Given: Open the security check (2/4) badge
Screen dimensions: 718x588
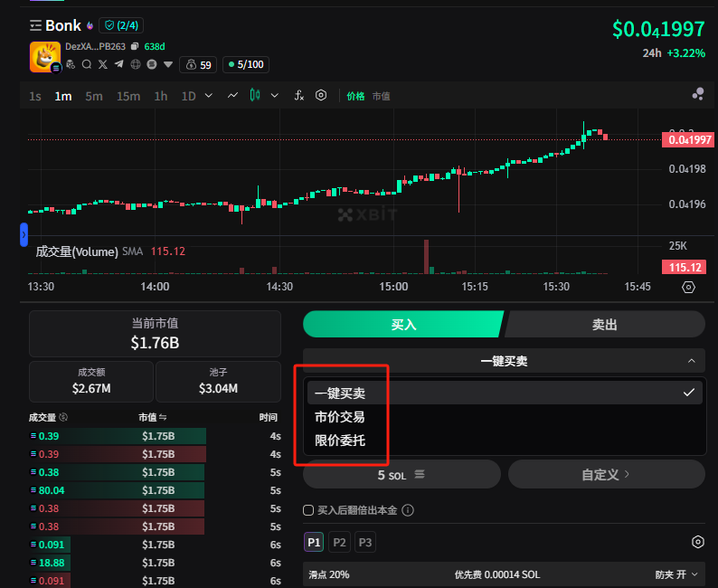Looking at the screenshot, I should coord(121,25).
